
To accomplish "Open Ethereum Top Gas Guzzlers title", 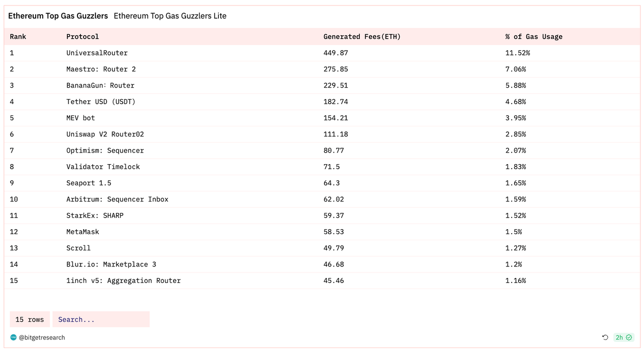I will point(58,16).
